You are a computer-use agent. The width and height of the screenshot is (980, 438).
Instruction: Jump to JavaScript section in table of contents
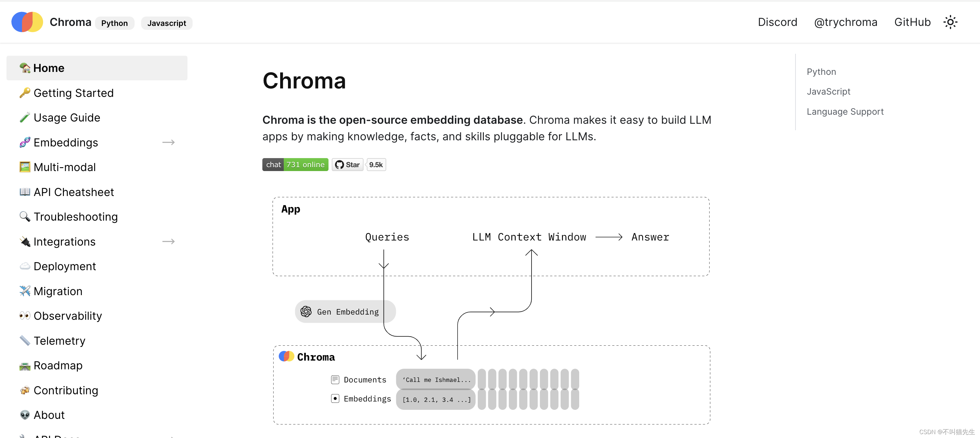click(x=828, y=92)
